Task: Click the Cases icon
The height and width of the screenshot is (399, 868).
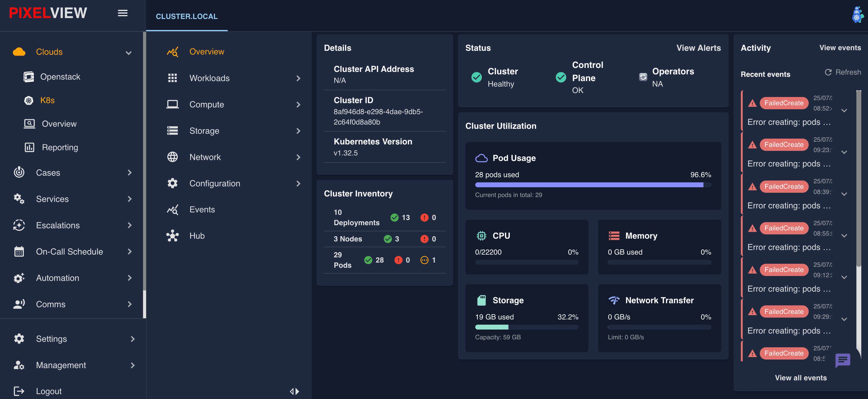Action: point(19,172)
